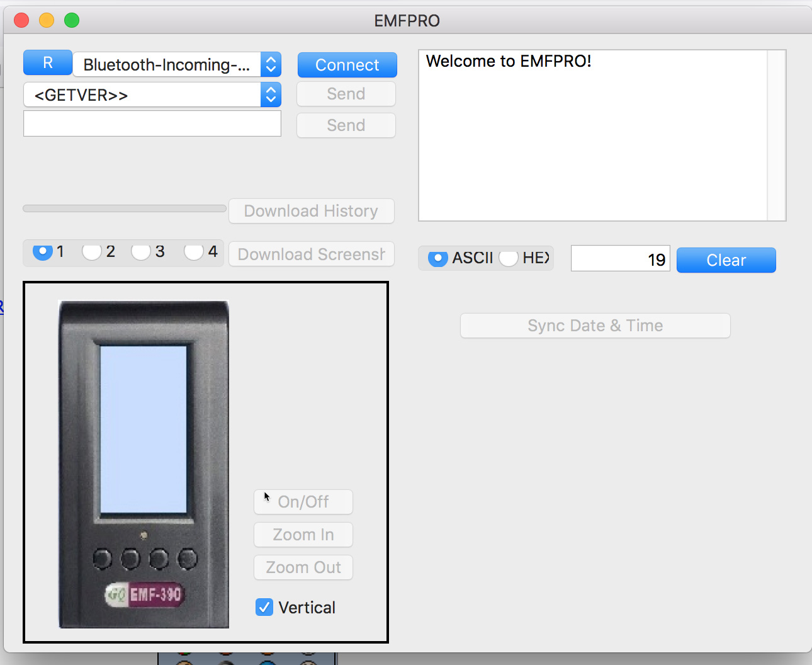This screenshot has width=812, height=665.
Task: Open the Bluetooth-Incoming port dropdown
Action: click(177, 64)
